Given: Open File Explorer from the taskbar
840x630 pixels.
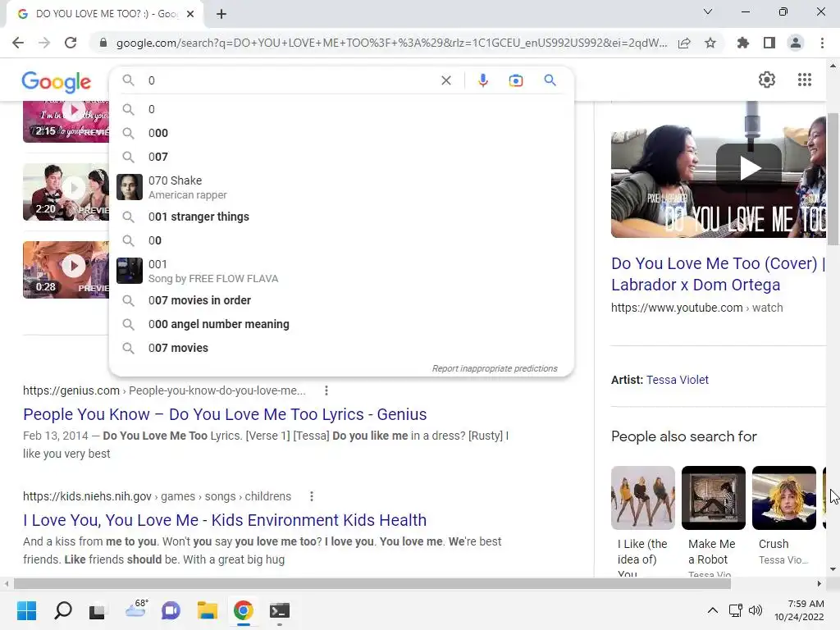Looking at the screenshot, I should 208,610.
